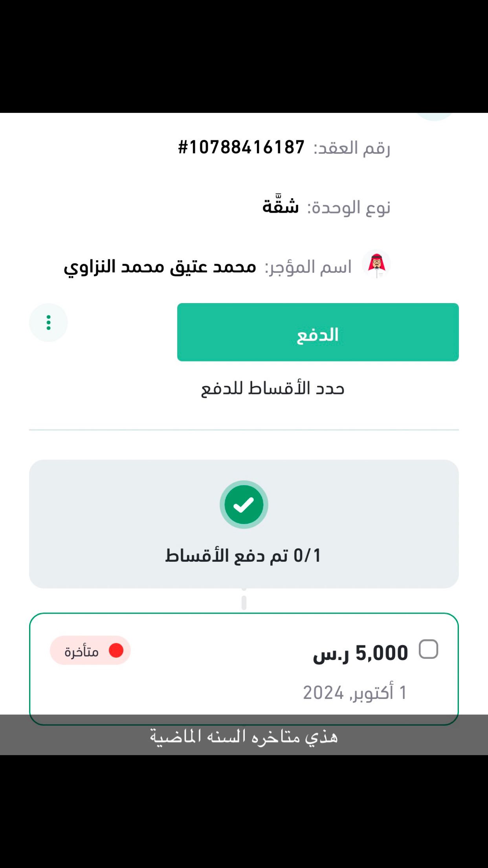Select the 5,000 ر.س installment checkbox
488x868 pixels.
428,649
